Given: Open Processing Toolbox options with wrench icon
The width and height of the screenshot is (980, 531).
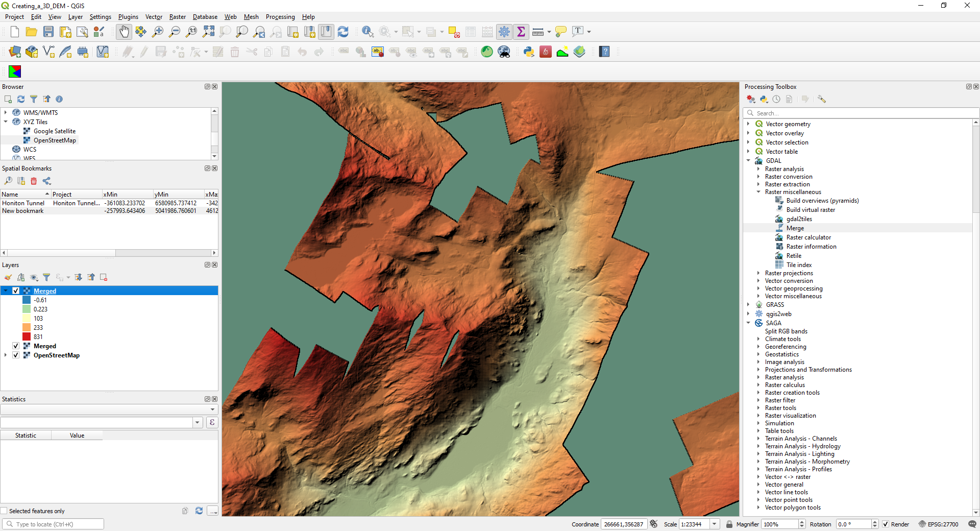Looking at the screenshot, I should click(821, 99).
